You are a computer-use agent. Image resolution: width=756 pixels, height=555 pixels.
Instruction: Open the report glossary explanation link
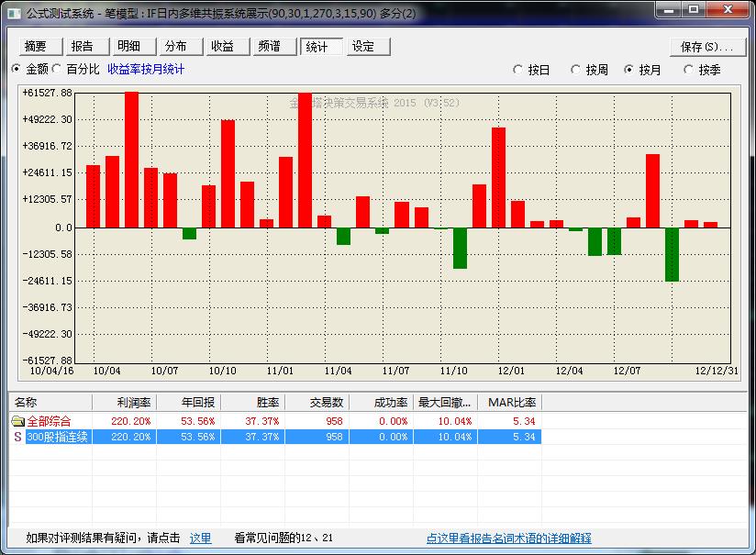(x=508, y=538)
